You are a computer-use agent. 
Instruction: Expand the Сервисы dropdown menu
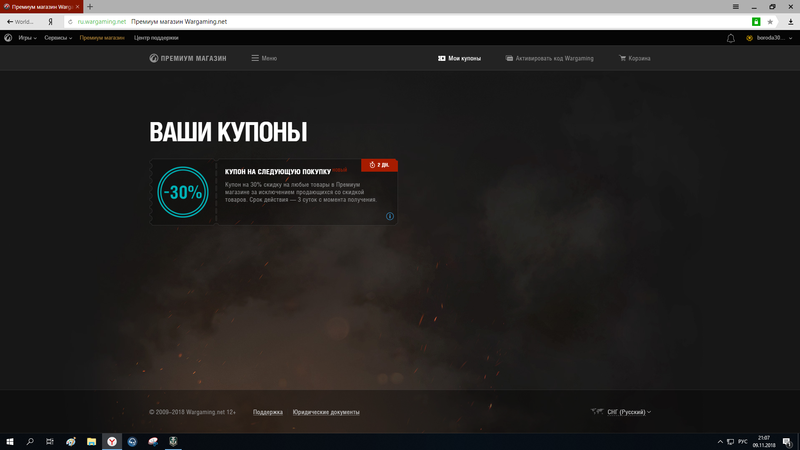point(58,38)
